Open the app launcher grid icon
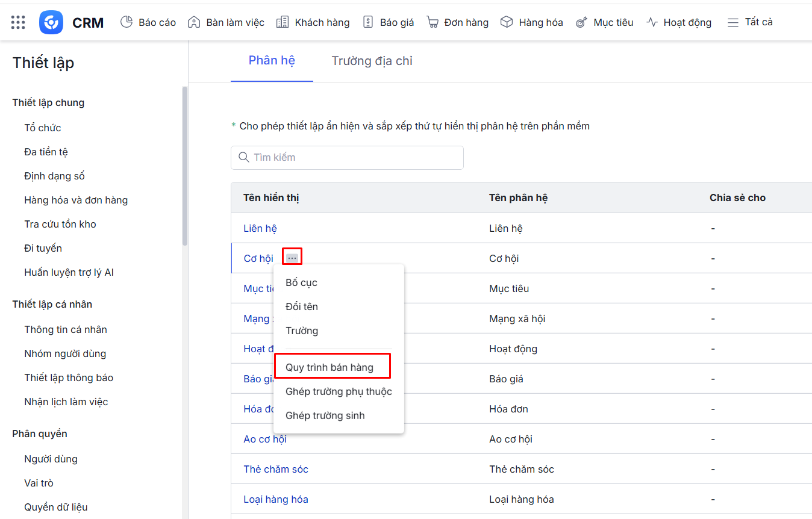 [18, 22]
